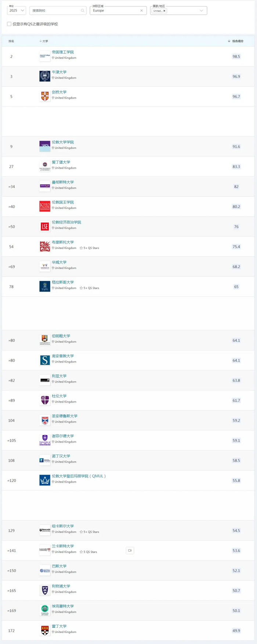Screen dimensions: 257x644
Task: Expand the 国家/地区 country dropdown
Action: (x=201, y=11)
